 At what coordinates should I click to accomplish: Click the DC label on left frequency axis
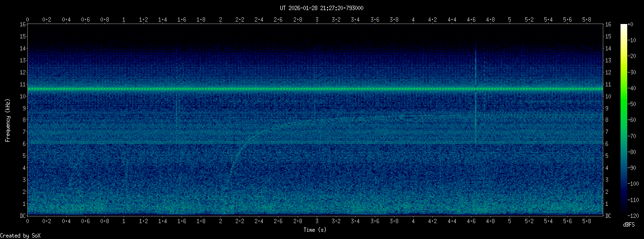(x=23, y=215)
